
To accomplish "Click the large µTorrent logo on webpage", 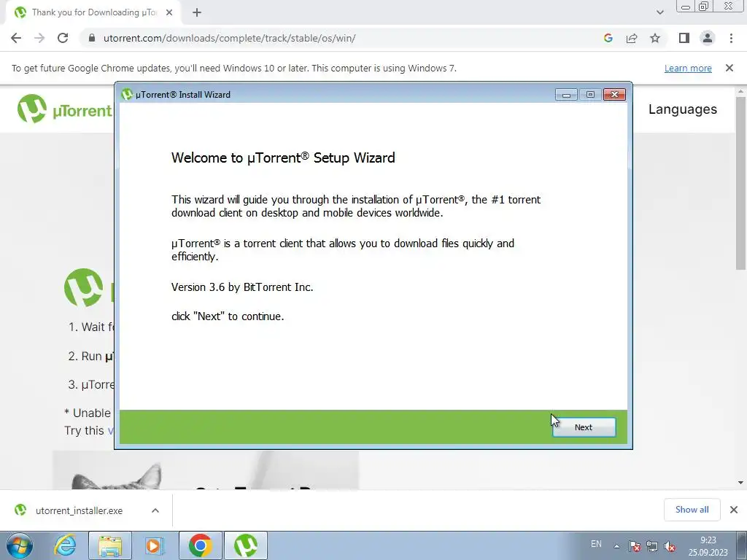I will pyautogui.click(x=84, y=287).
